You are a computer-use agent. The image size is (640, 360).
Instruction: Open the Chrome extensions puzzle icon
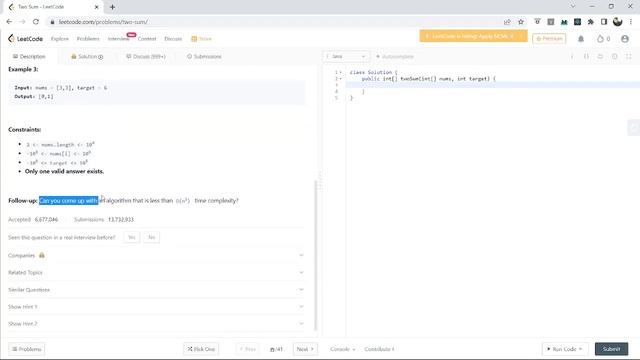(590, 22)
